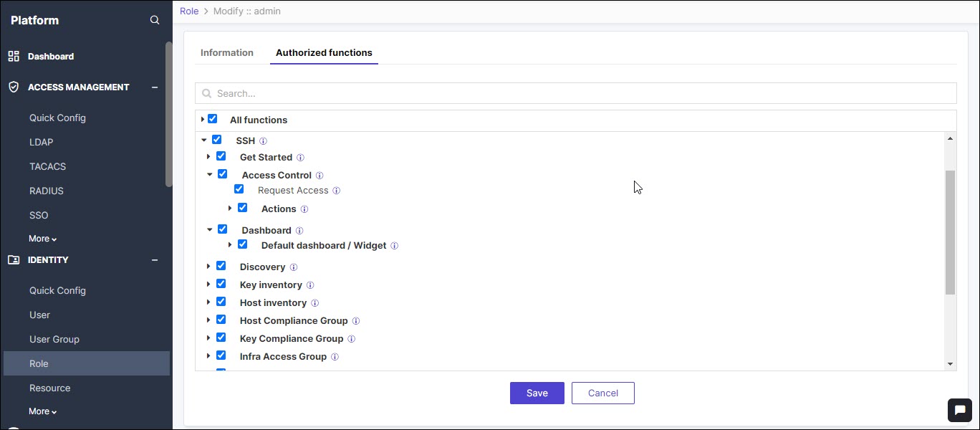
Task: Go to Role breadcrumb link
Action: pos(189,11)
